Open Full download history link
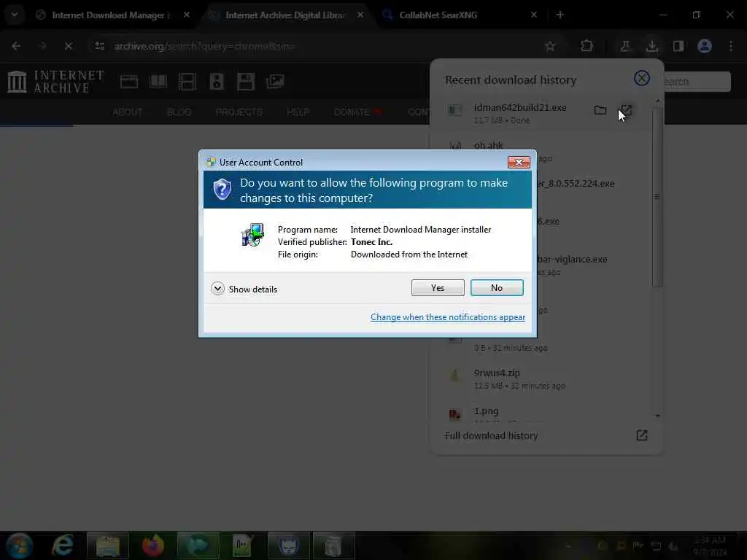747x560 pixels. 546,435
